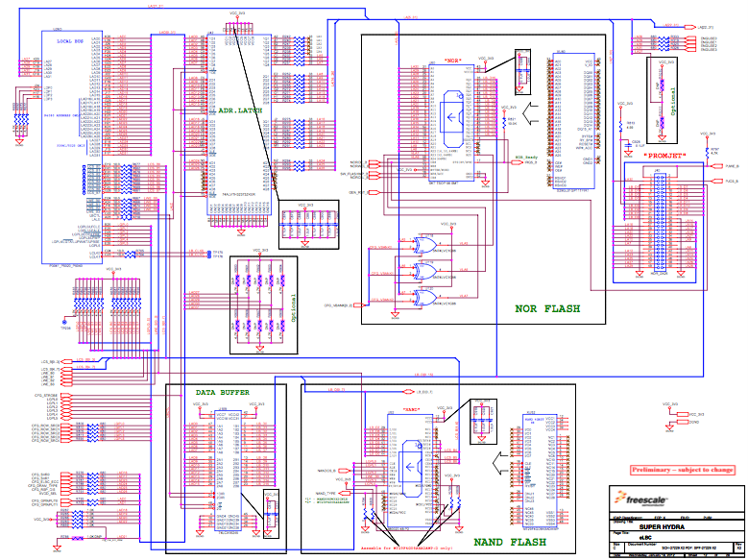Click the Optional label near pull-up resistors
748x560 pixels.
coord(293,306)
